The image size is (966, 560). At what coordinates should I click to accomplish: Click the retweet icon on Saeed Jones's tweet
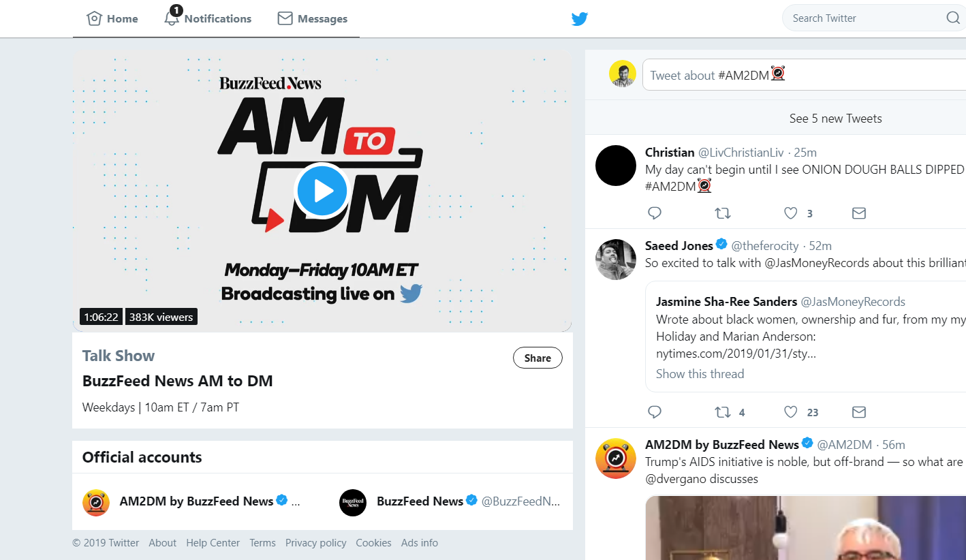point(723,411)
